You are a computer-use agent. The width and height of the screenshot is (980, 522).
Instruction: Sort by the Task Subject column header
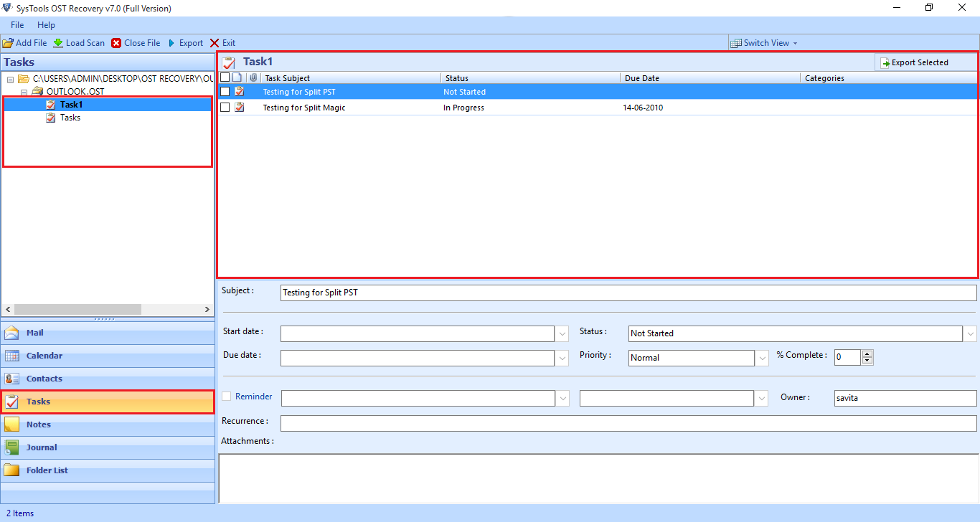pos(351,78)
